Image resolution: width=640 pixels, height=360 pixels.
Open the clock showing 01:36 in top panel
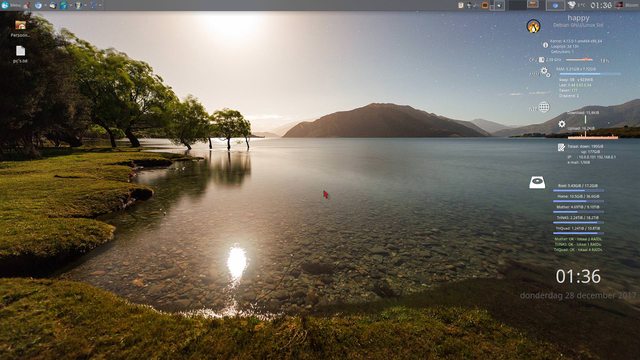click(x=601, y=5)
